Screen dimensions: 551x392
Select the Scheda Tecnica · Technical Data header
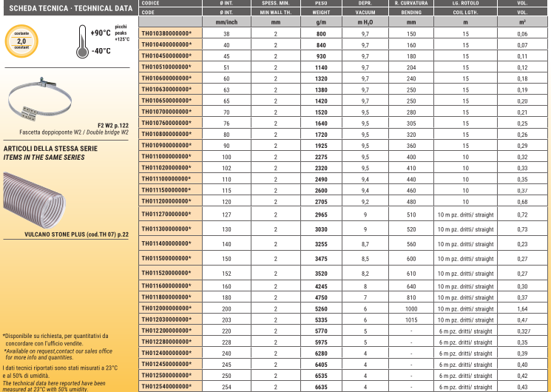61,7
